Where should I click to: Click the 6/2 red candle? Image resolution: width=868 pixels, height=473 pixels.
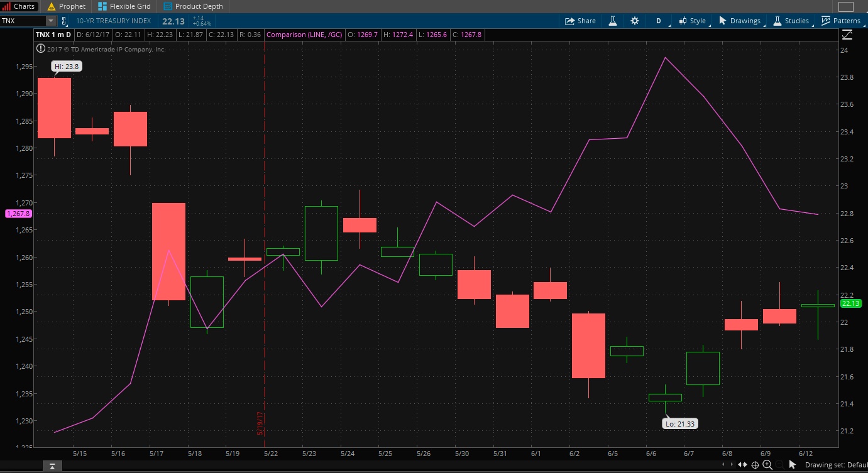tap(589, 345)
